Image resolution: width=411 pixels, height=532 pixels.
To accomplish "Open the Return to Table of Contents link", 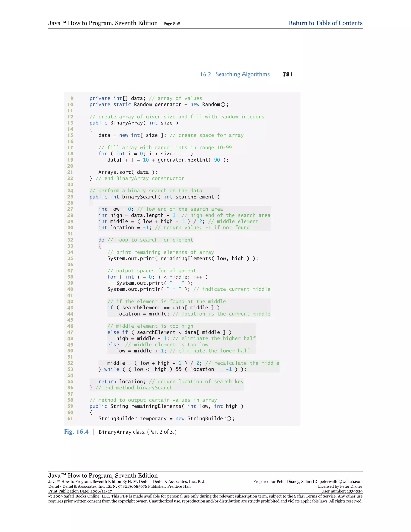I will 325,23.
